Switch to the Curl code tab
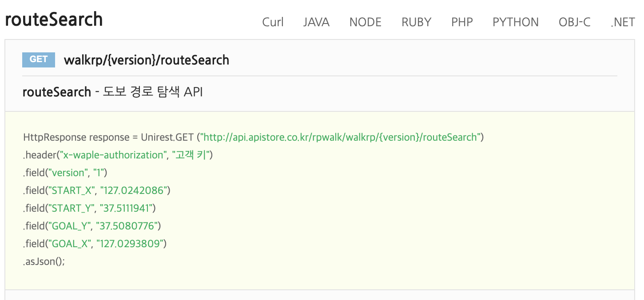Screen dimensions: 644x300 (x=273, y=22)
